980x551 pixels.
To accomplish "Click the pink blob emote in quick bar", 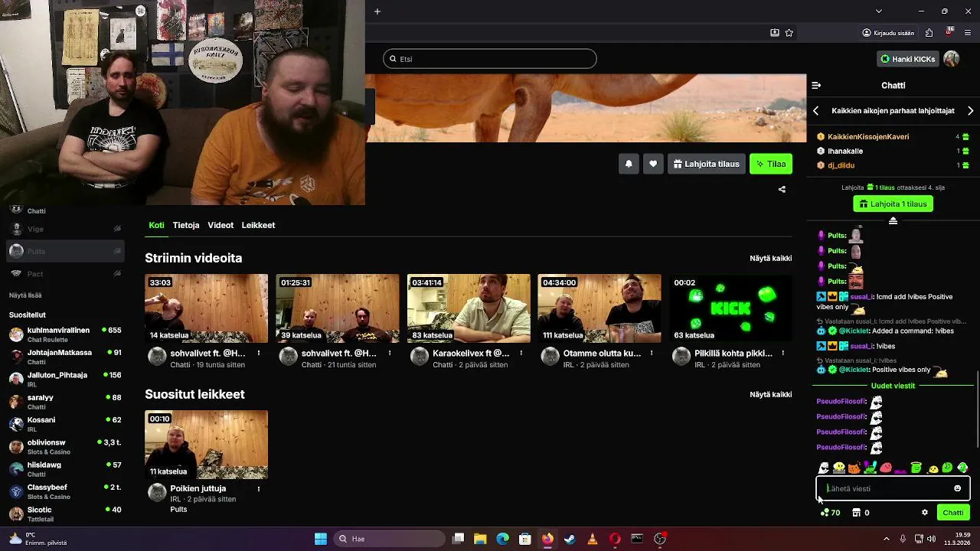I will (885, 468).
